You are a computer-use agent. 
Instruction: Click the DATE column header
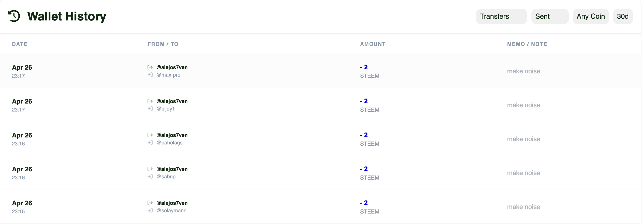tap(19, 44)
